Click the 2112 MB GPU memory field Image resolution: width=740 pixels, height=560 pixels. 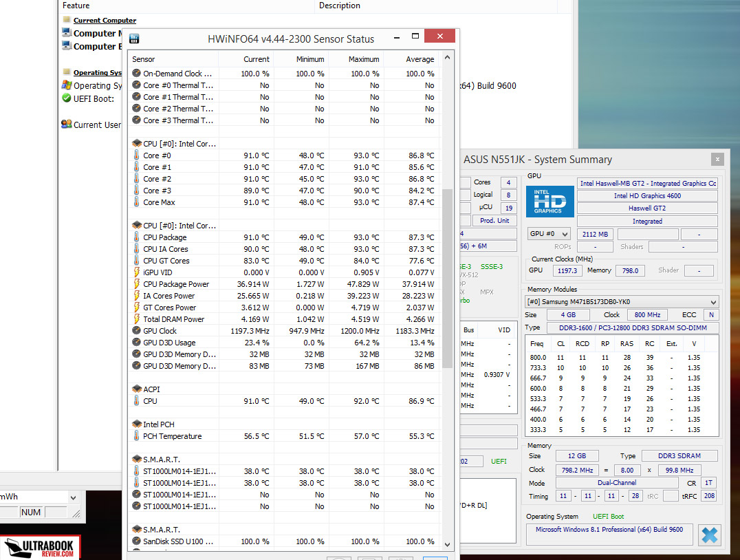[595, 234]
